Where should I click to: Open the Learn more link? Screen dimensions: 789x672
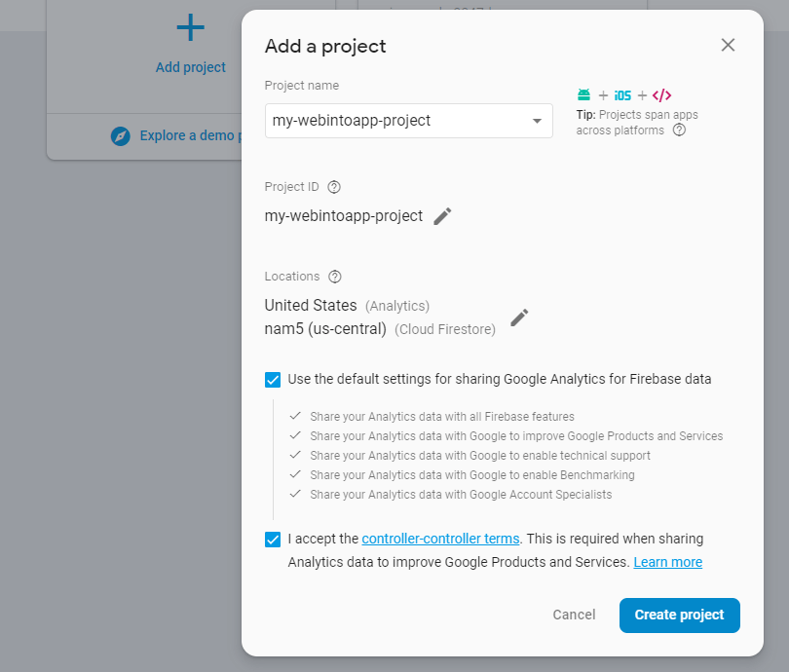coord(668,562)
